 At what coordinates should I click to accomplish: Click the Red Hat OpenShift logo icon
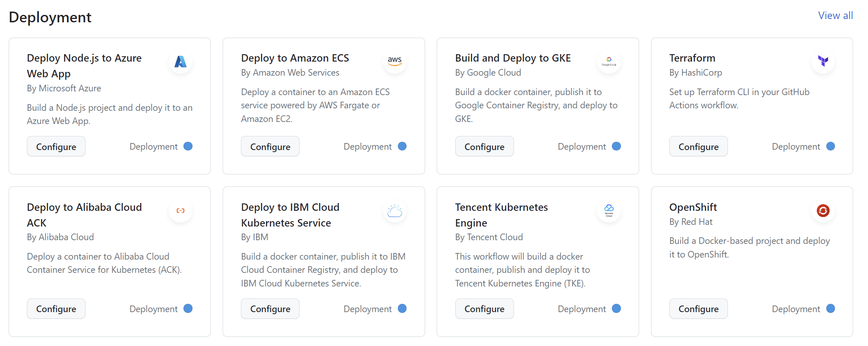tap(823, 210)
